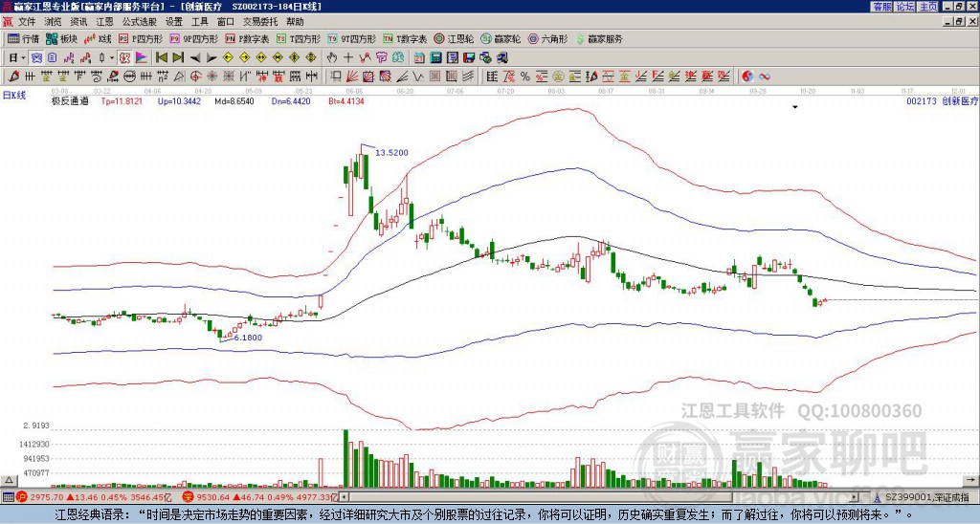Click the Tp=11.8121 value
The width and height of the screenshot is (980, 524).
122,100
